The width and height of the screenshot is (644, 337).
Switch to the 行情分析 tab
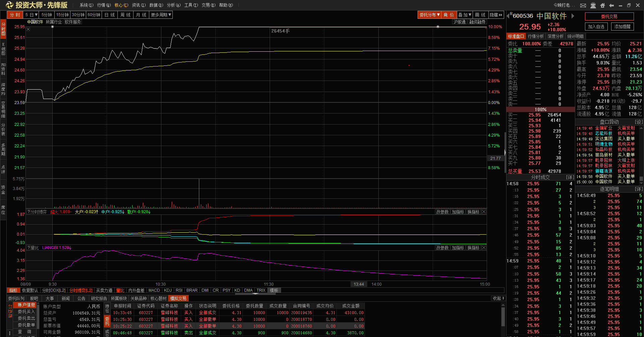pyautogui.click(x=536, y=36)
